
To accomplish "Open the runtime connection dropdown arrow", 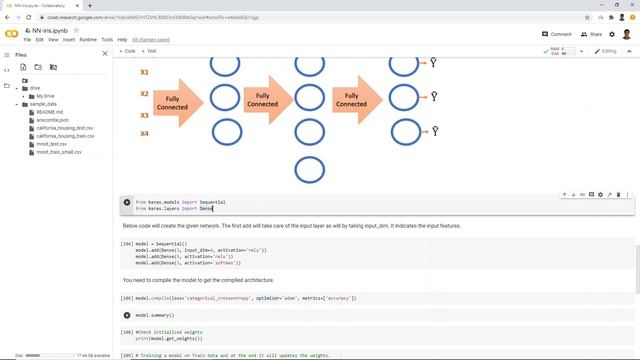I will tap(582, 51).
